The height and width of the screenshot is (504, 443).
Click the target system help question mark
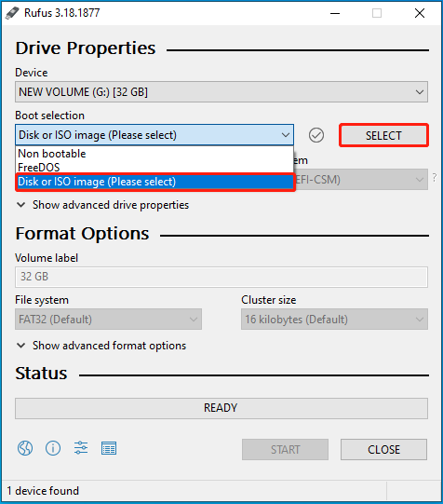pos(435,178)
